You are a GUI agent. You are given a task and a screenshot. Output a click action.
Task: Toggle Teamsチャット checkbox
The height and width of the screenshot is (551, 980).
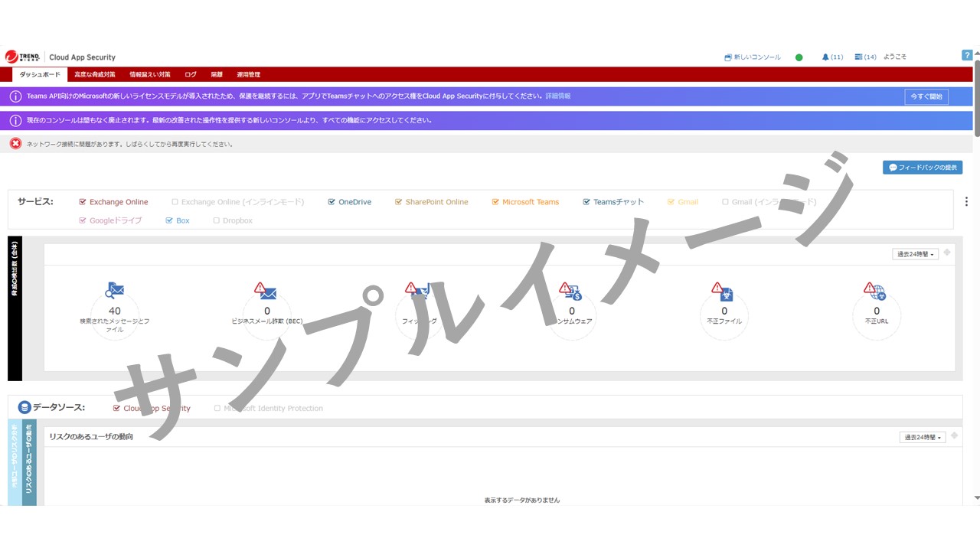(586, 202)
